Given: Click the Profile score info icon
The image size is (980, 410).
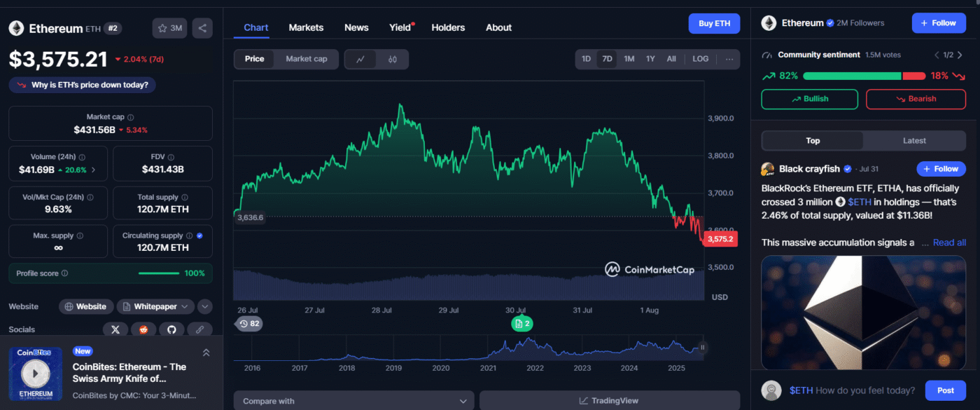Looking at the screenshot, I should coord(65,273).
